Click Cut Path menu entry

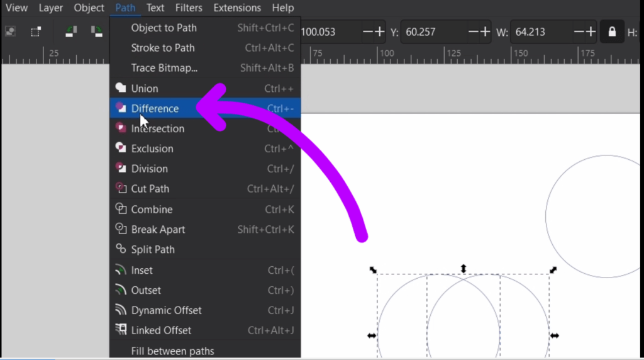[150, 189]
